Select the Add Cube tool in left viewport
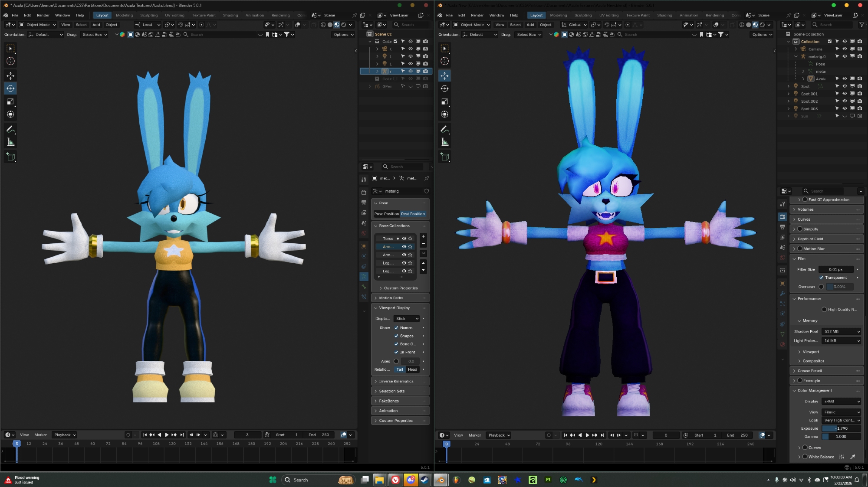The image size is (868, 487). [x=10, y=157]
